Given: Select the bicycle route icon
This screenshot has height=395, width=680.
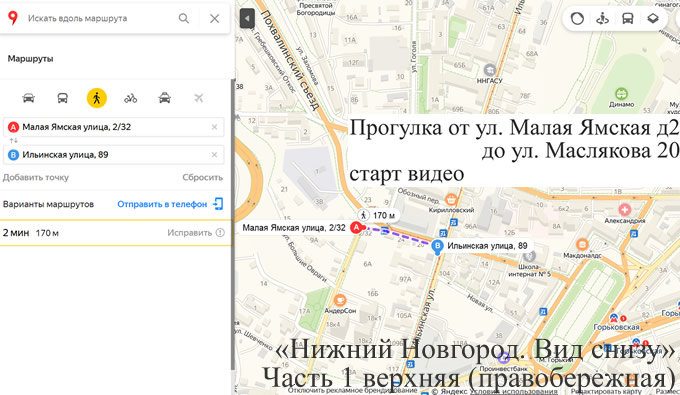Looking at the screenshot, I should (131, 98).
